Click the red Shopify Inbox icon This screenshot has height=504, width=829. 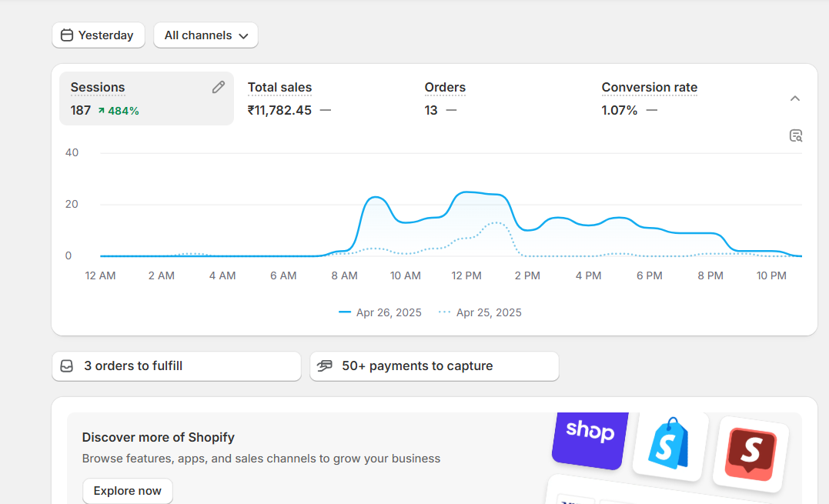click(x=750, y=454)
